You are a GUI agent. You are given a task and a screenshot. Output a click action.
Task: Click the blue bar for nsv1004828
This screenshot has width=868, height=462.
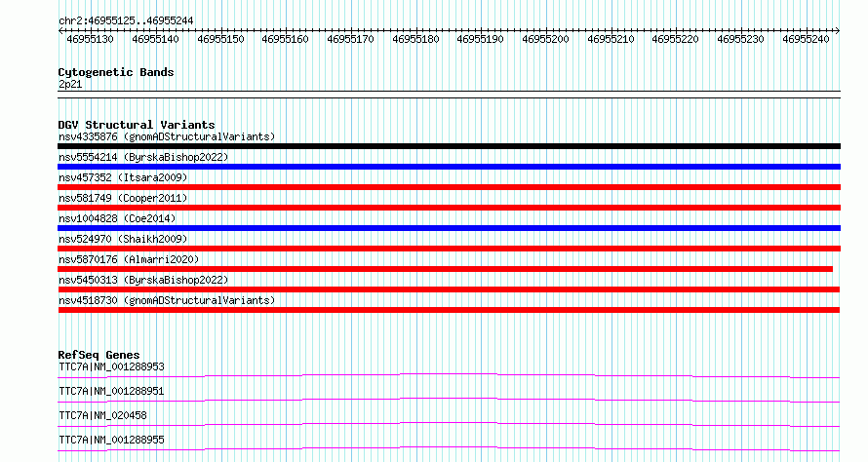click(449, 228)
